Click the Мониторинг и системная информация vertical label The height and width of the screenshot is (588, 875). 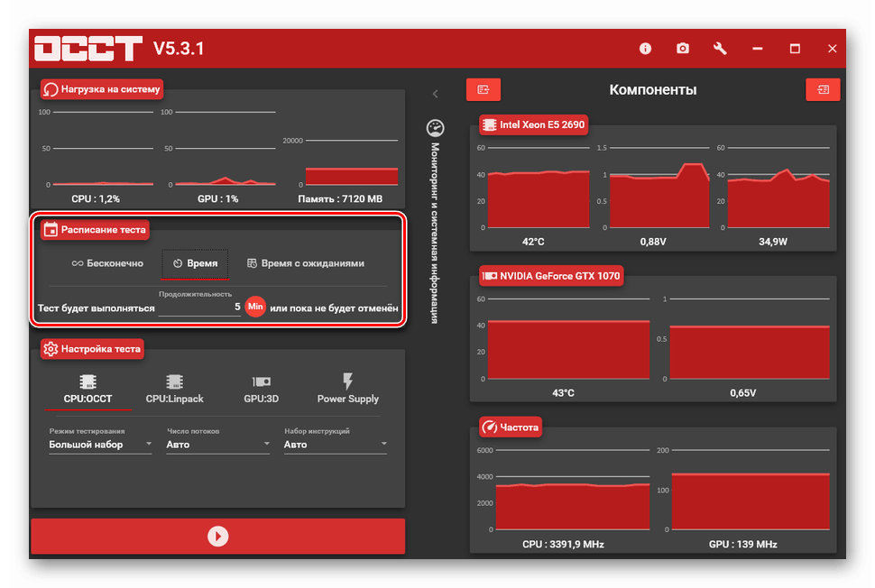tap(436, 234)
